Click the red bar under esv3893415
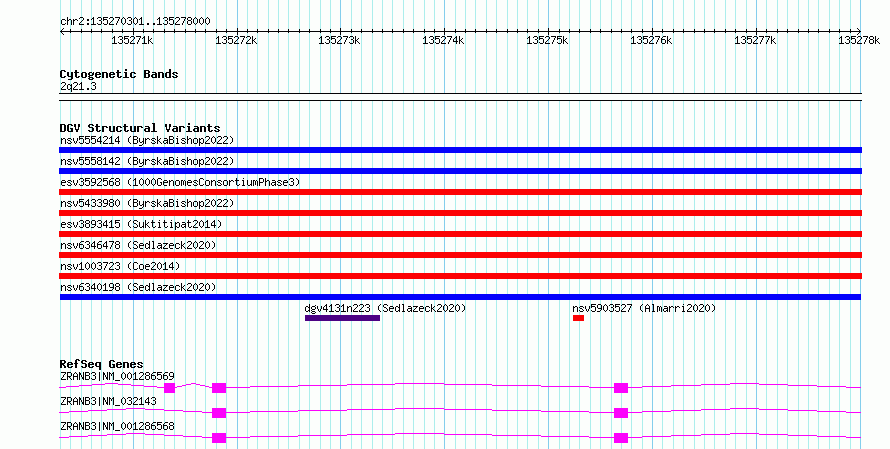890x449 pixels. 460,234
